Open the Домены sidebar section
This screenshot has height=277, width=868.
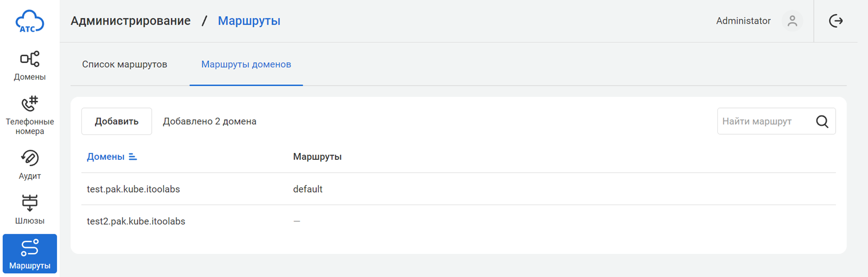[29, 66]
